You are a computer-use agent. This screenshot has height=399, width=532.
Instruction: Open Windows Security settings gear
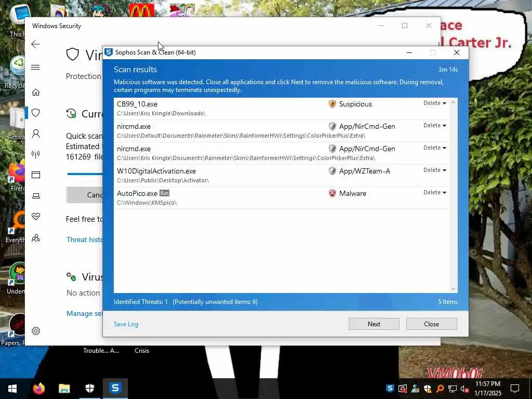click(x=36, y=331)
